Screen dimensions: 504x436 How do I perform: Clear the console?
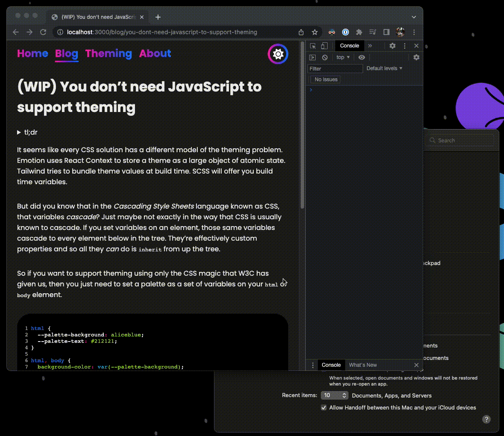click(325, 57)
